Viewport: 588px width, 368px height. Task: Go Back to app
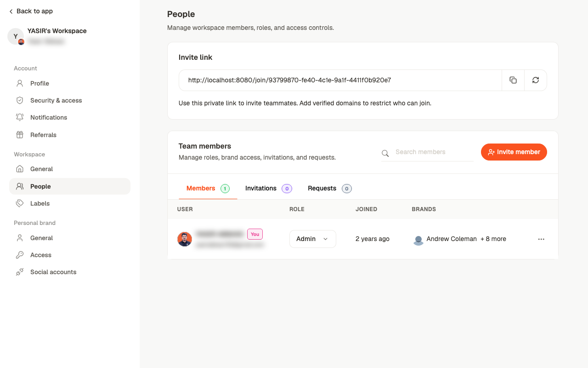[x=31, y=11]
